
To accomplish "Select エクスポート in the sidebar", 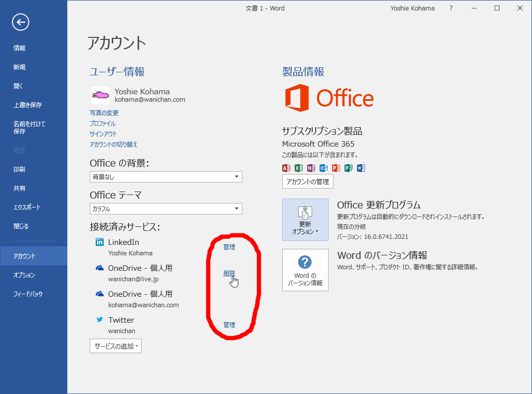I will click(x=27, y=207).
